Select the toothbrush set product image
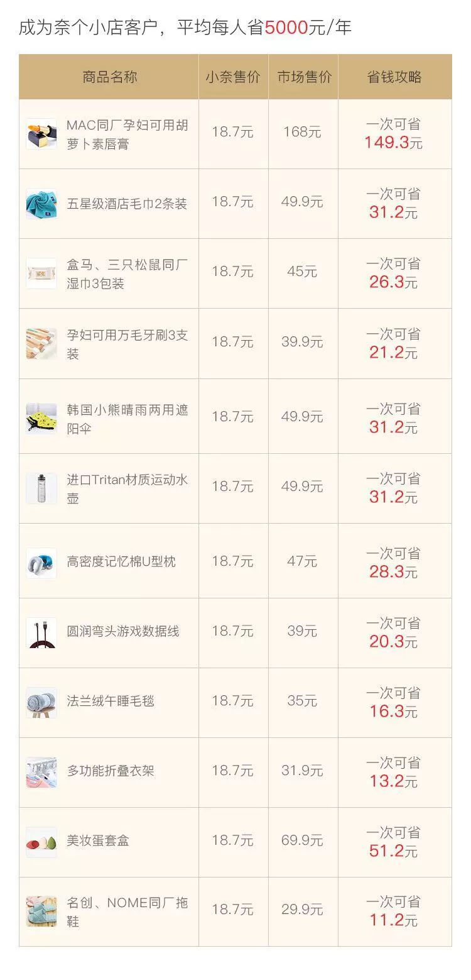 click(41, 344)
